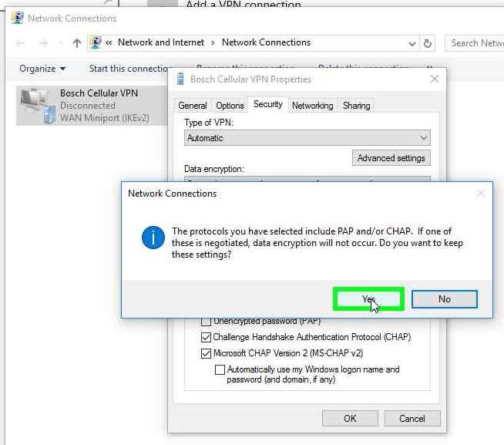Click the Advanced settings button
504x445 pixels.
click(391, 158)
